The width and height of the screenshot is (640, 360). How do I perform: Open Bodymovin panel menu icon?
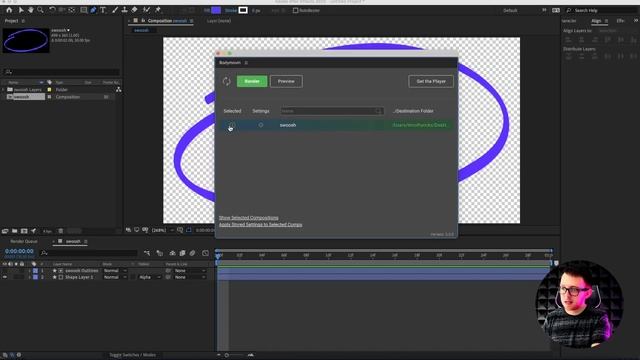(x=246, y=62)
